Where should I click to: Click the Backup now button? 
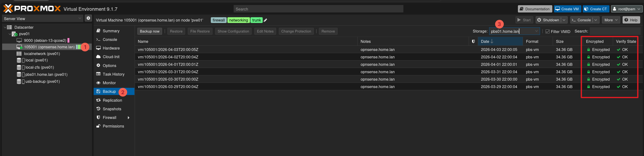(150, 31)
